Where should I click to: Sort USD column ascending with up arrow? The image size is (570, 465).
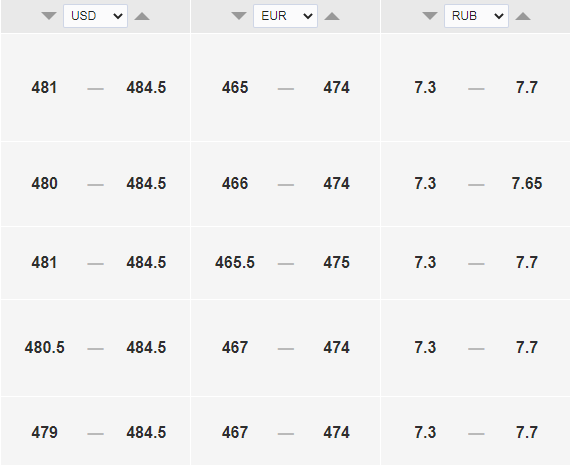pyautogui.click(x=142, y=16)
